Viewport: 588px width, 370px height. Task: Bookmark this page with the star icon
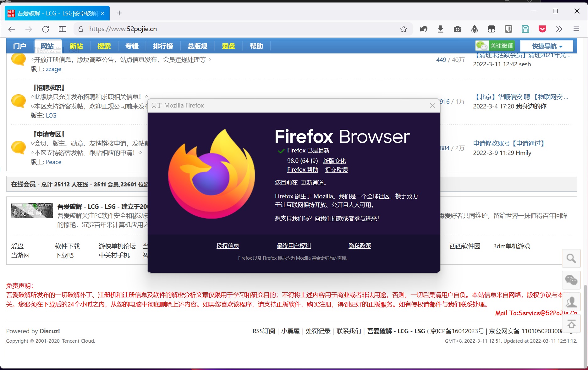click(404, 29)
